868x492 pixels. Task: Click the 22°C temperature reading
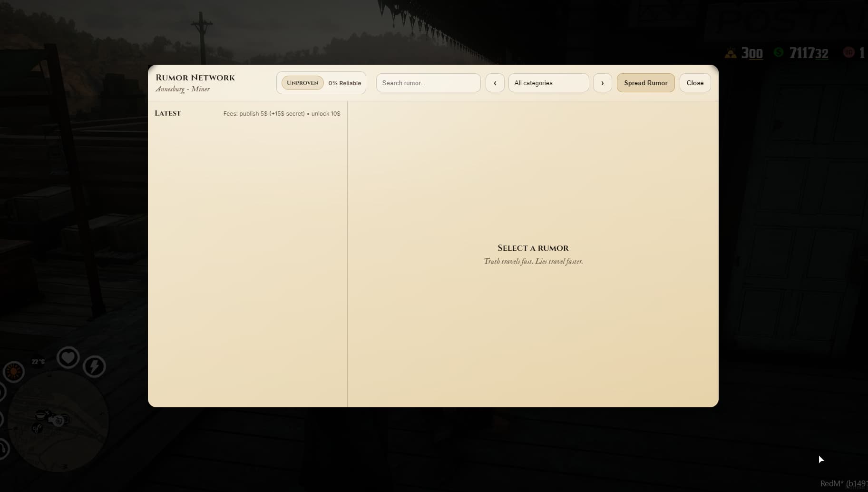click(38, 362)
